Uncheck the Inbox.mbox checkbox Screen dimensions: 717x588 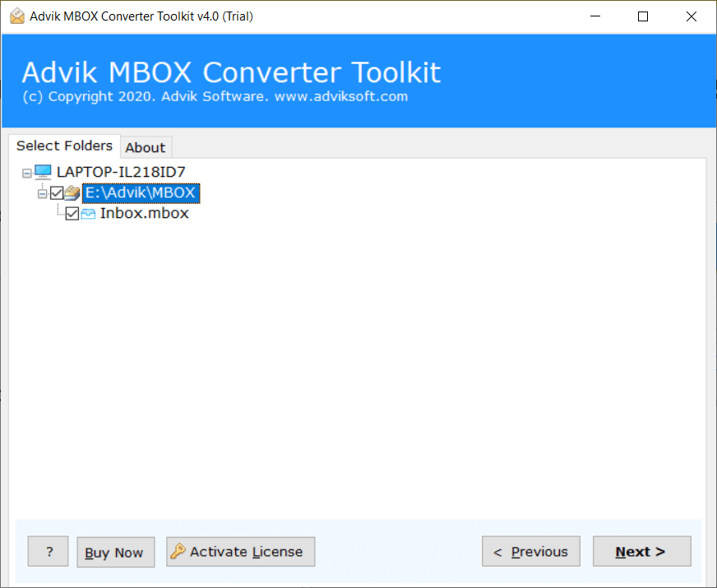(x=72, y=214)
